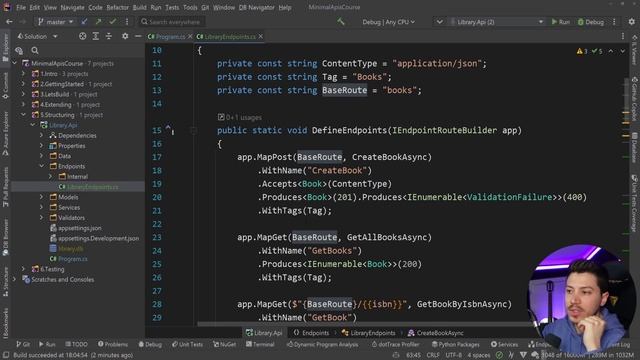This screenshot has height=360, width=640.
Task: Open the Settings gear in the top toolbar
Action: pos(631,22)
